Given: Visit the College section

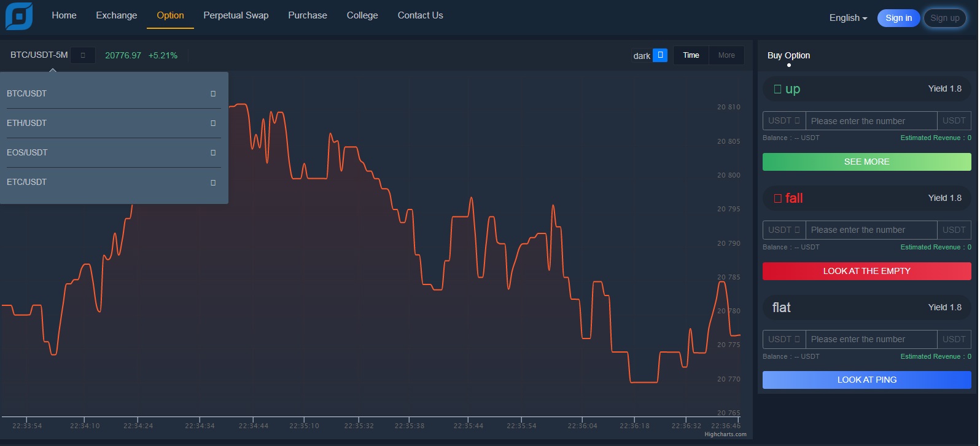Looking at the screenshot, I should (x=362, y=15).
